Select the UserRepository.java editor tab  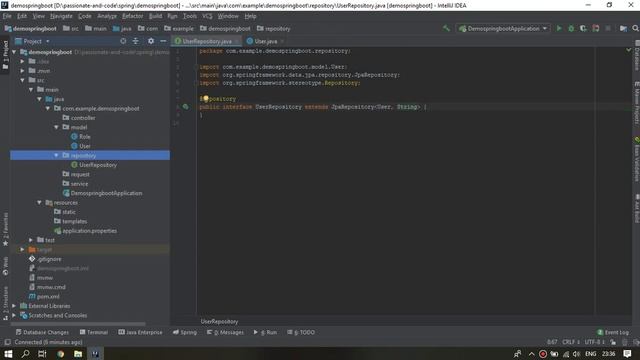207,41
